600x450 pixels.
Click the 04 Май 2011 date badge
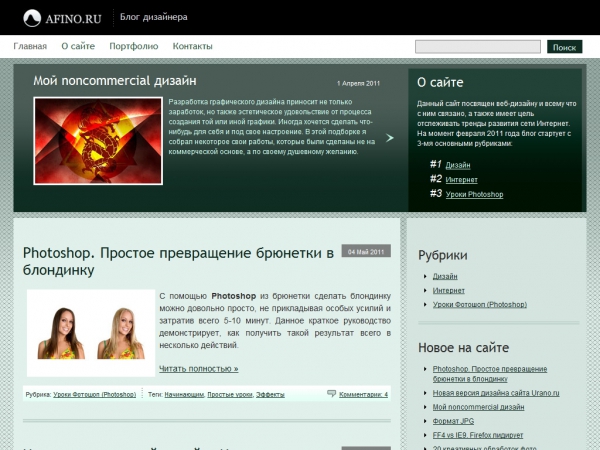point(366,251)
